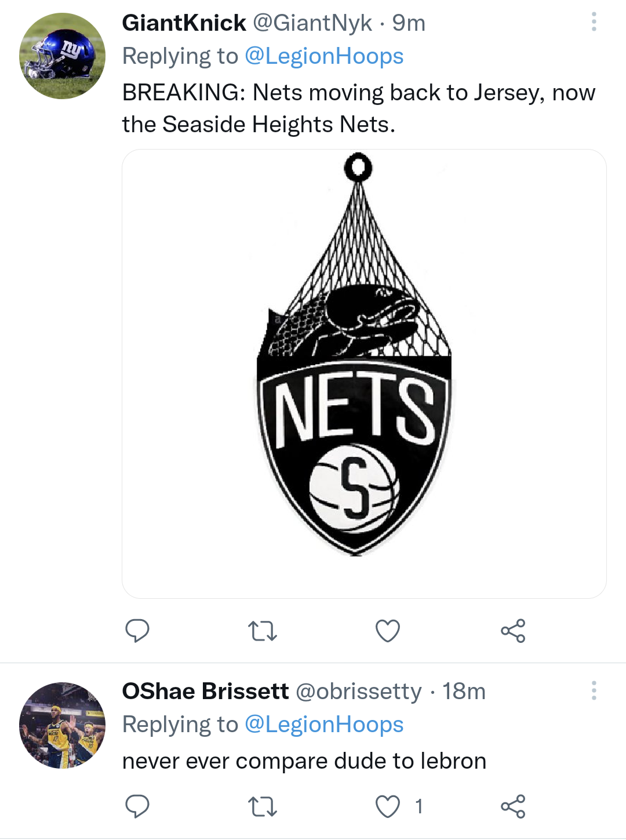Open GiantKnick's Giants helmet profile picture
Screen dimensions: 626x840
[63, 56]
